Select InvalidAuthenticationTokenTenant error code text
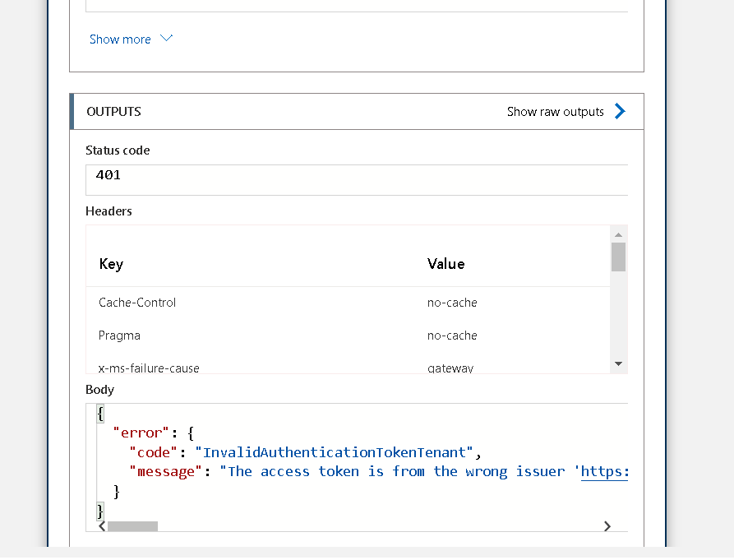This screenshot has width=734, height=560. [x=335, y=452]
